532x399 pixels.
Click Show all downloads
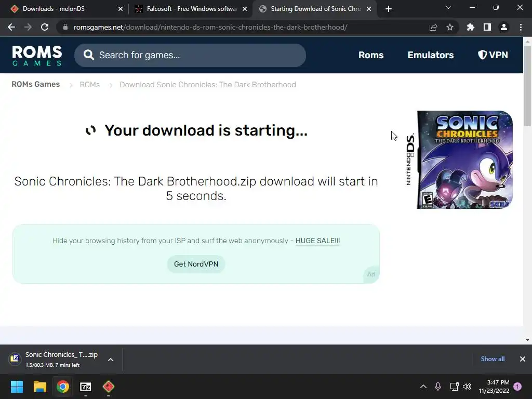pyautogui.click(x=493, y=358)
